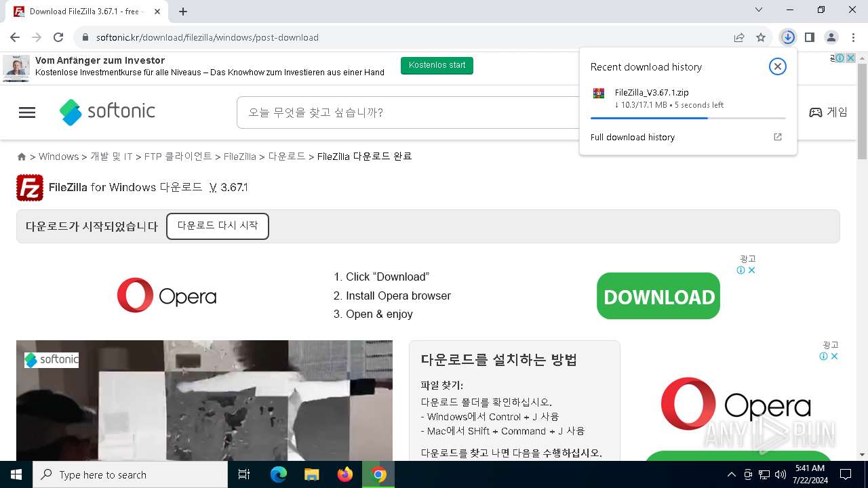The image size is (868, 488).
Task: Open Windows Start menu
Action: (16, 474)
